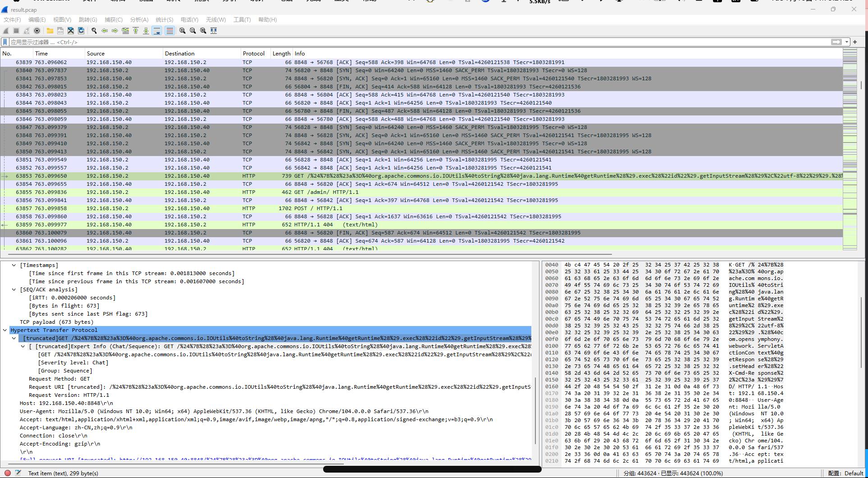The image size is (868, 478).
Task: Change profile via 配置: Default
Action: pos(845,473)
